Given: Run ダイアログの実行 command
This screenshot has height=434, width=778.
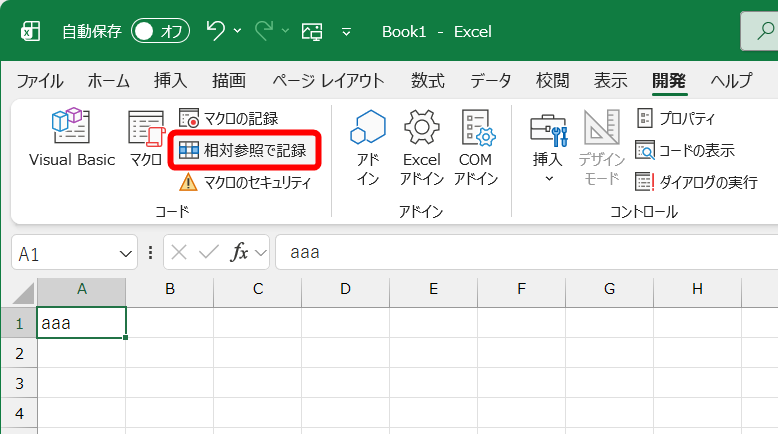Looking at the screenshot, I should 697,182.
